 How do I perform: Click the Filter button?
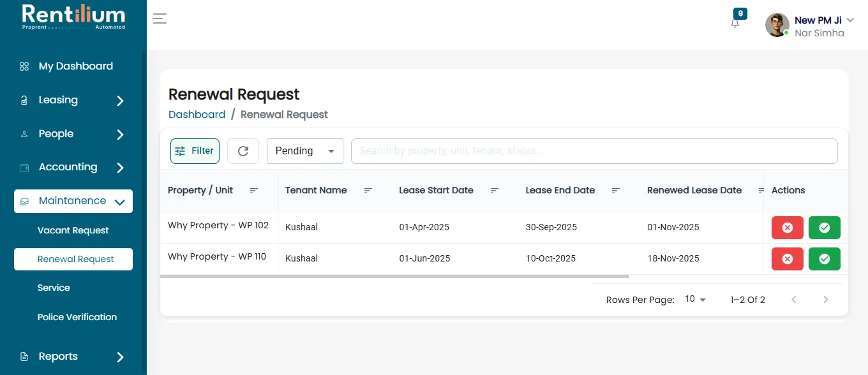[x=195, y=151]
